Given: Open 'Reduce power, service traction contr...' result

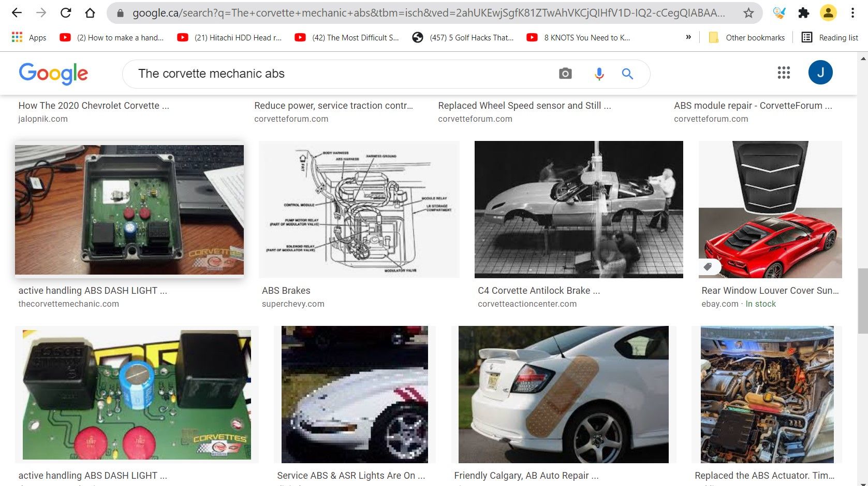Looking at the screenshot, I should click(334, 106).
